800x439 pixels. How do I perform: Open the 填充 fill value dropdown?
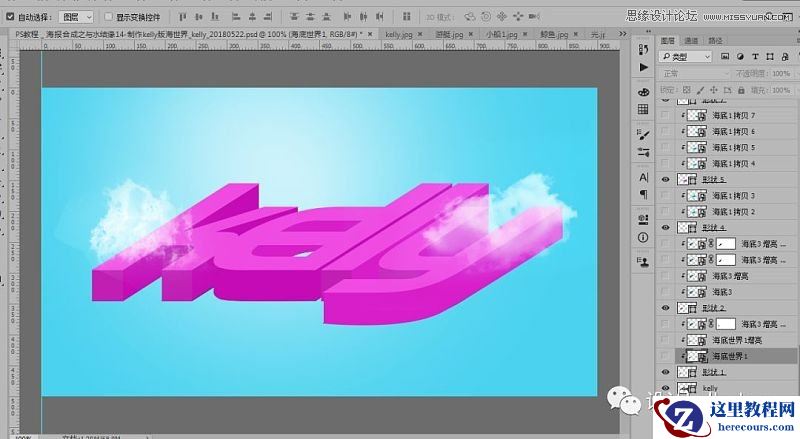pos(781,90)
